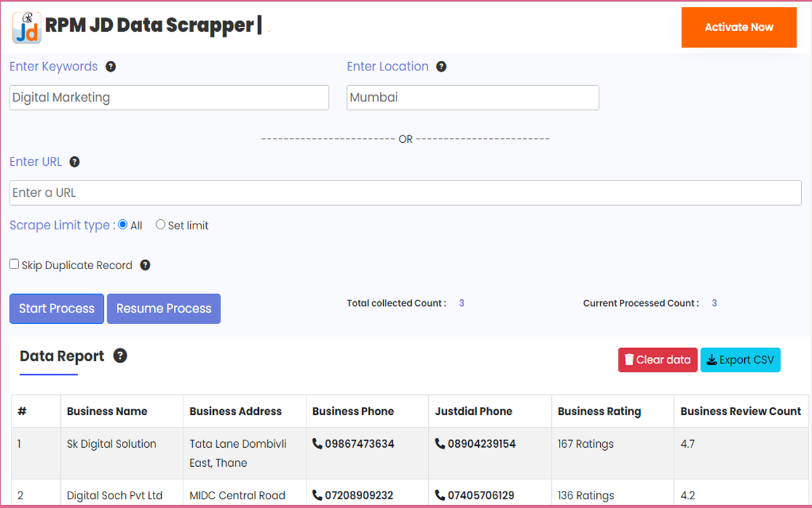The image size is (812, 508).
Task: Clear data with the red button
Action: pos(658,360)
